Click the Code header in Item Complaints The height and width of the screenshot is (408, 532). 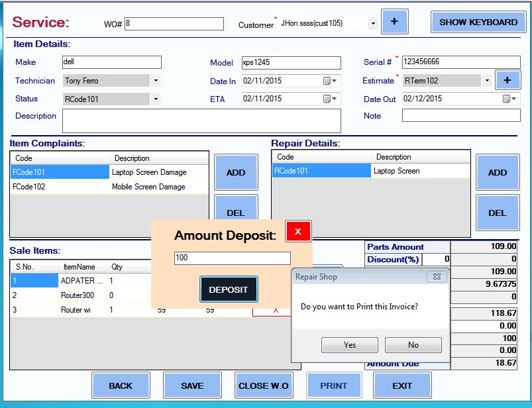click(x=60, y=158)
